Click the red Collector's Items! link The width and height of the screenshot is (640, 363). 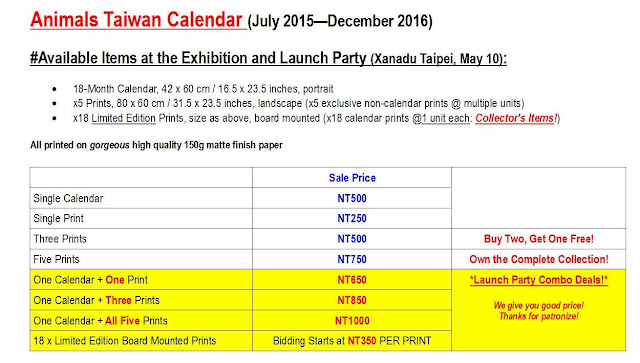516,118
